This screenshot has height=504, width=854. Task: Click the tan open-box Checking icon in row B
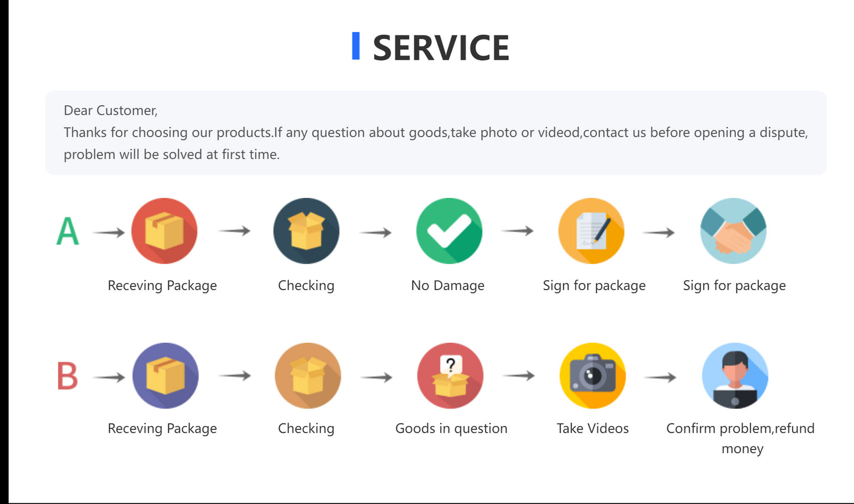(x=307, y=376)
